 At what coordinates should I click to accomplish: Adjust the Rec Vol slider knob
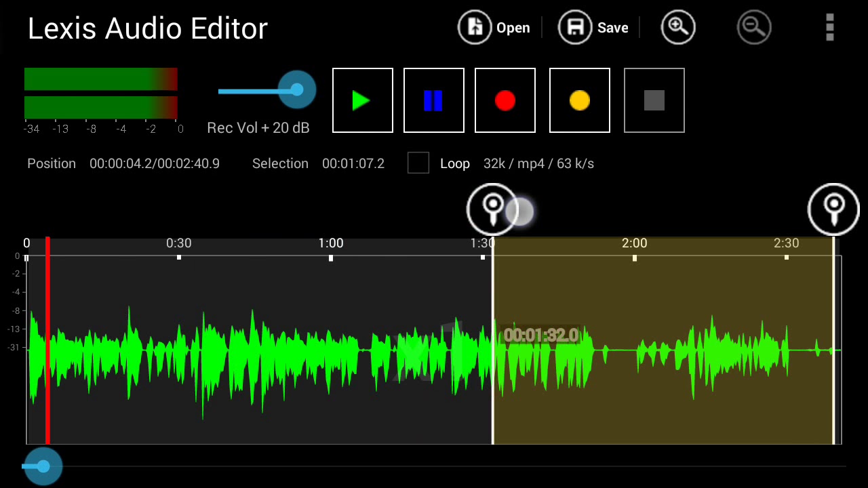pos(297,89)
